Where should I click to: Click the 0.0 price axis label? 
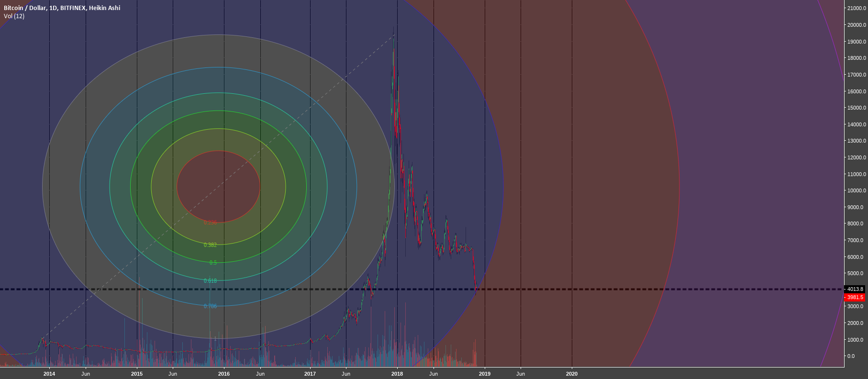pyautogui.click(x=851, y=356)
